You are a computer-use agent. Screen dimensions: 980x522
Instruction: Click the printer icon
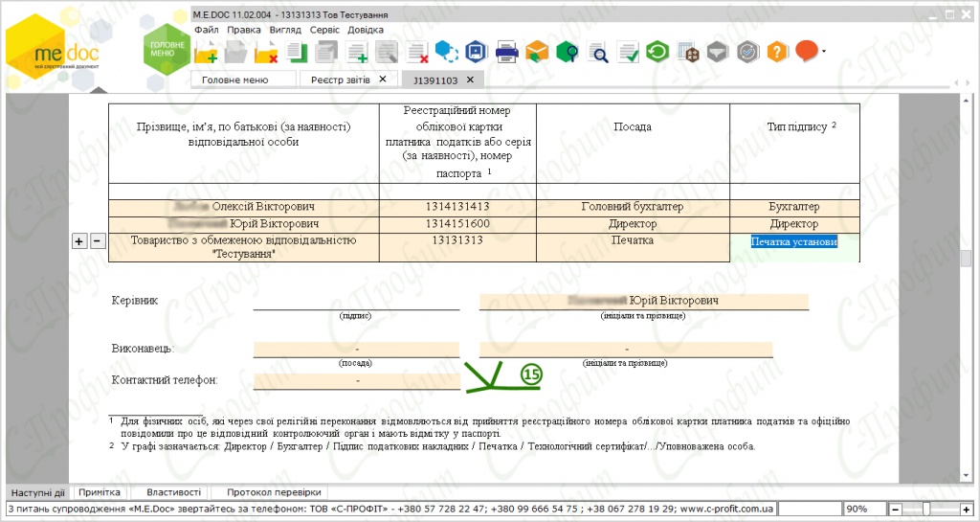click(507, 53)
